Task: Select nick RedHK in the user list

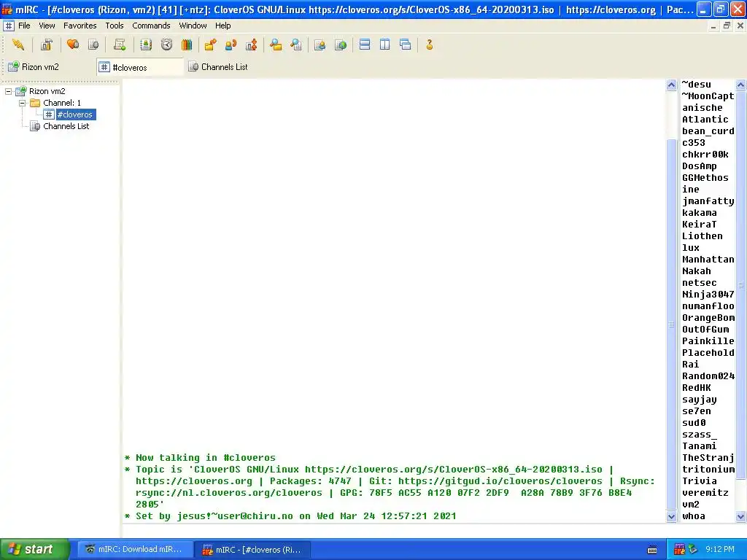Action: coord(696,388)
